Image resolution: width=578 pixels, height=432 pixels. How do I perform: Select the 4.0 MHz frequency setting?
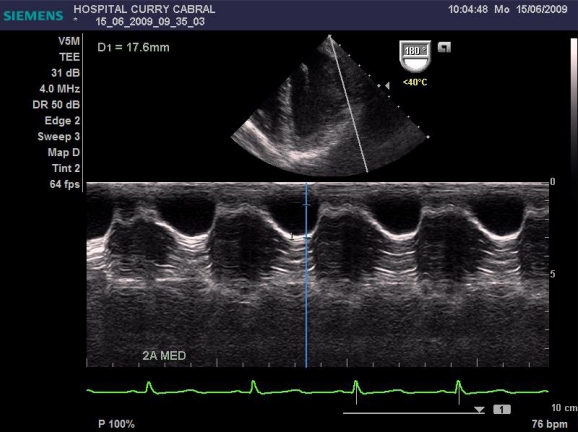point(60,89)
